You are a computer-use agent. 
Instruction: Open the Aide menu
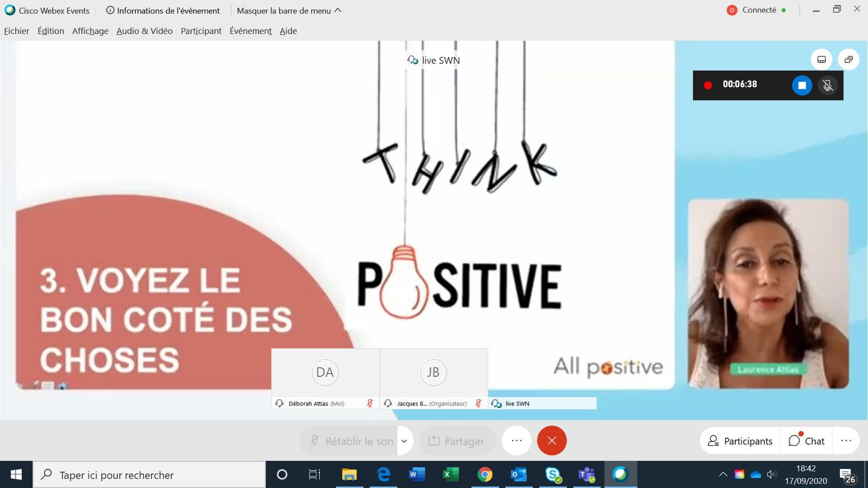(288, 31)
